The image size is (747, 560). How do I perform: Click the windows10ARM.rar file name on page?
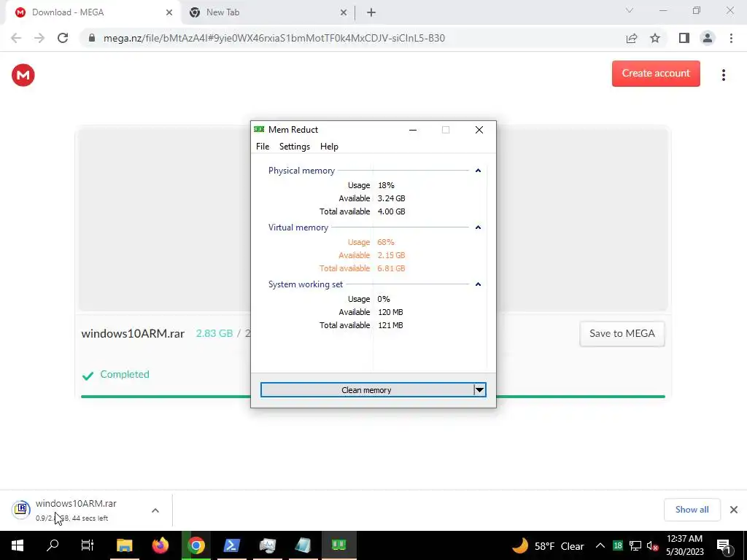[x=133, y=334]
